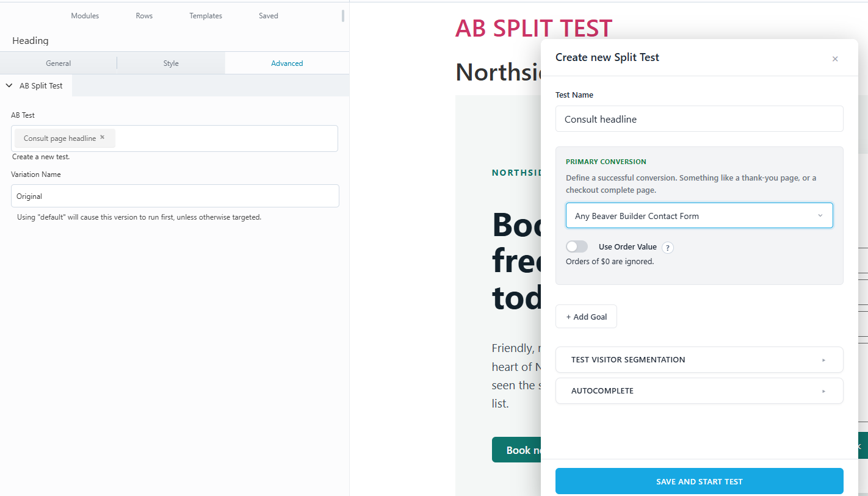
Task: Expand Test Visitor Segmentation section
Action: 699,360
